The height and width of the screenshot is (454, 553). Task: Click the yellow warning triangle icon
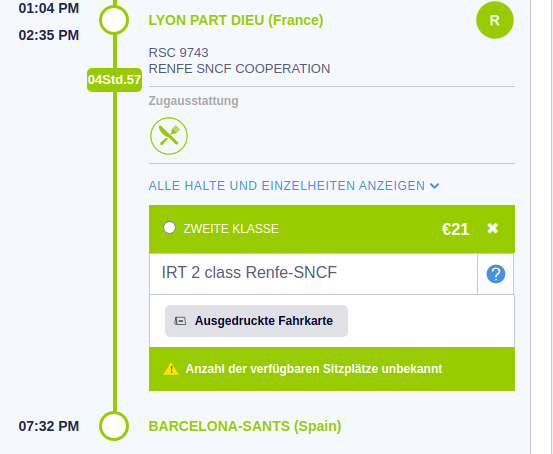click(x=171, y=369)
